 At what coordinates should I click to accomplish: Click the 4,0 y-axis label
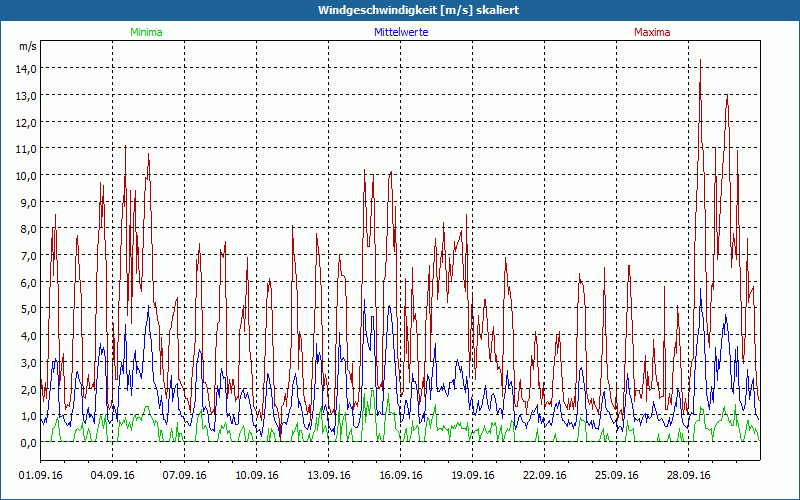[29, 336]
